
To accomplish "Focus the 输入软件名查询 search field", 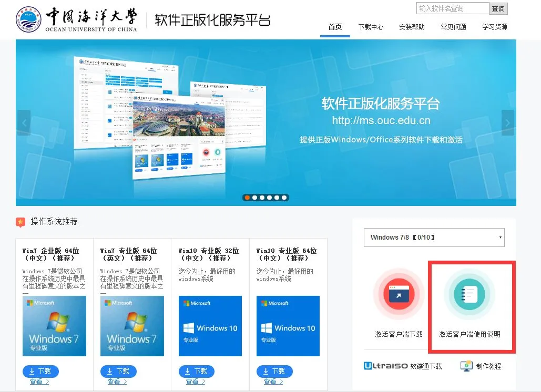I will tap(453, 8).
